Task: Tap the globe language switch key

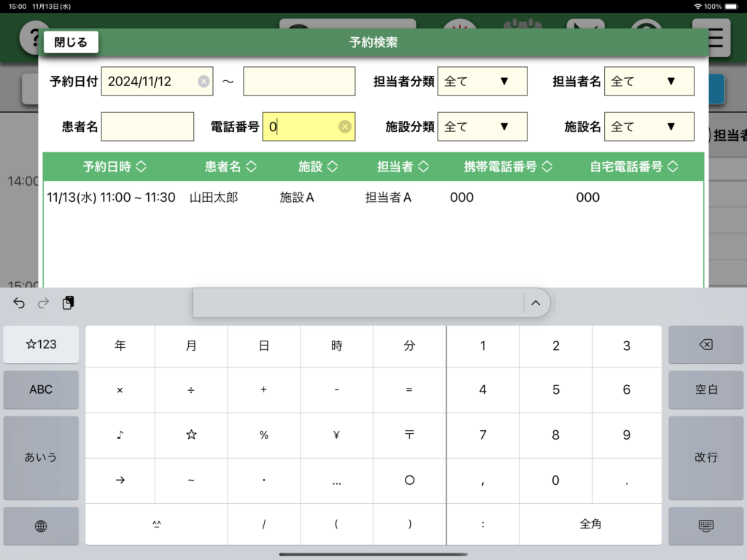Action: pyautogui.click(x=41, y=526)
